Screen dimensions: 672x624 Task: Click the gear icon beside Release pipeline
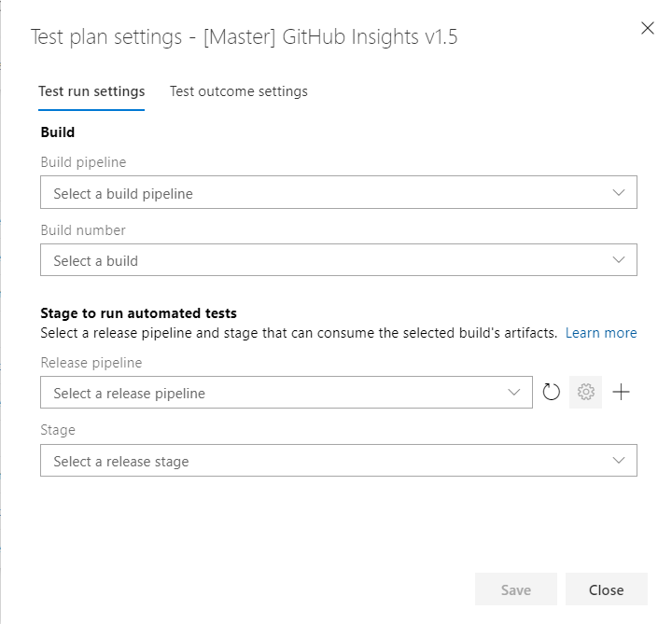point(586,393)
